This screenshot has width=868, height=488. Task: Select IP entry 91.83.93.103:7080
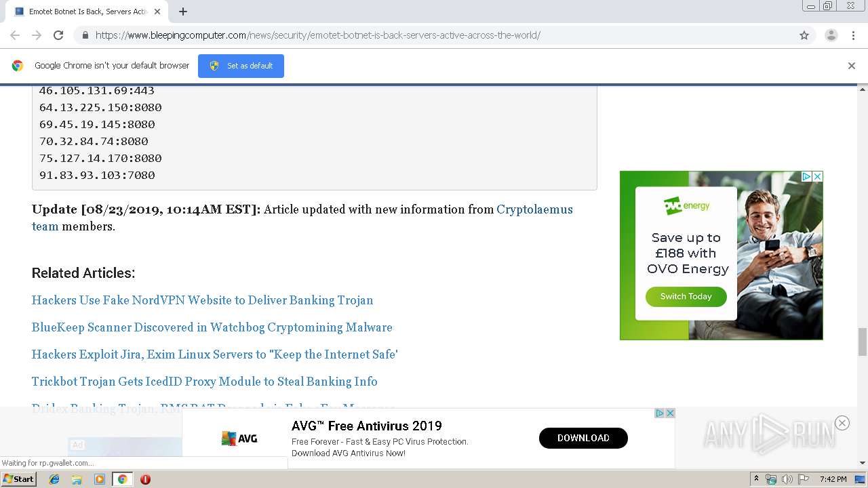pos(97,175)
